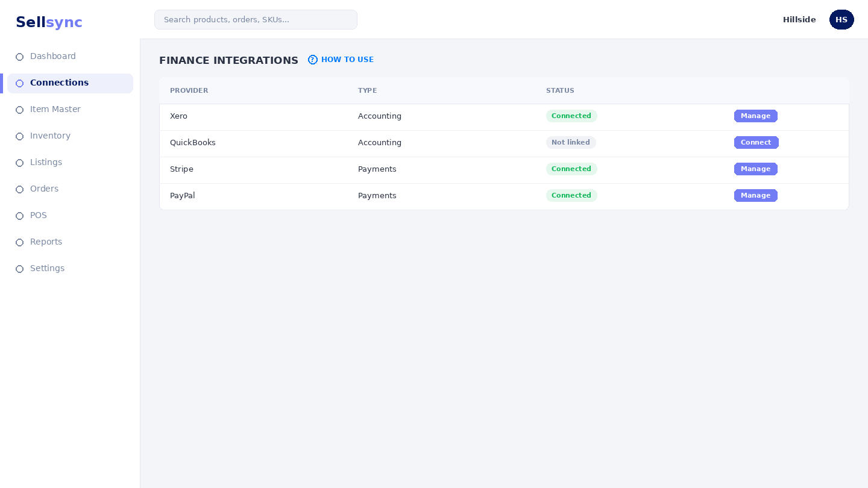Image resolution: width=868 pixels, height=488 pixels.
Task: Click the Orders sidebar circle icon
Action: [x=19, y=189]
